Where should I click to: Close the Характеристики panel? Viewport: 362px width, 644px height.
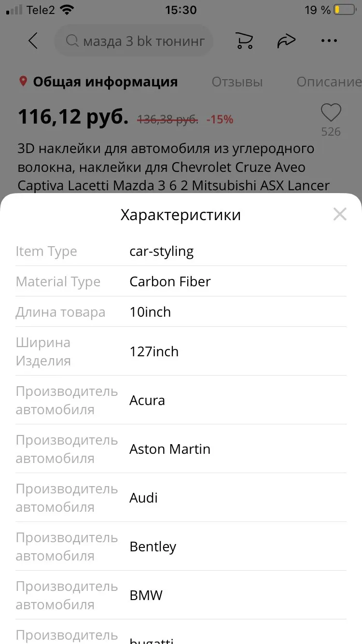pos(340,214)
